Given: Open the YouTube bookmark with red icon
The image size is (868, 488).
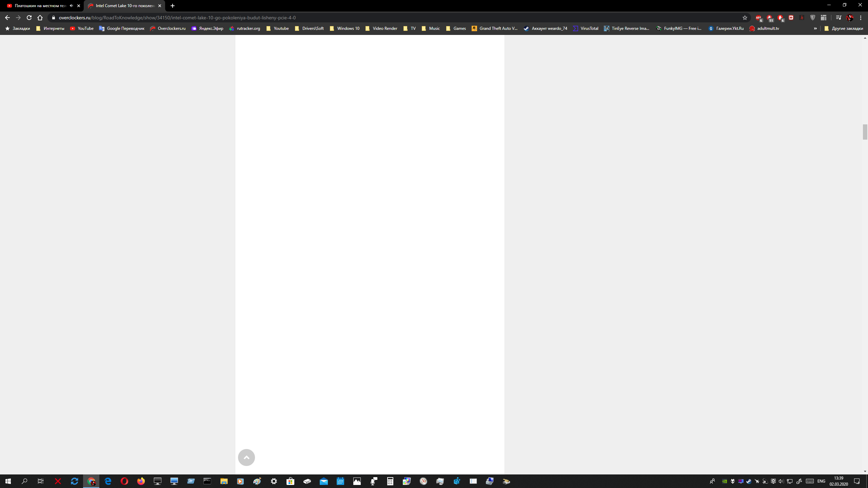Looking at the screenshot, I should [82, 28].
